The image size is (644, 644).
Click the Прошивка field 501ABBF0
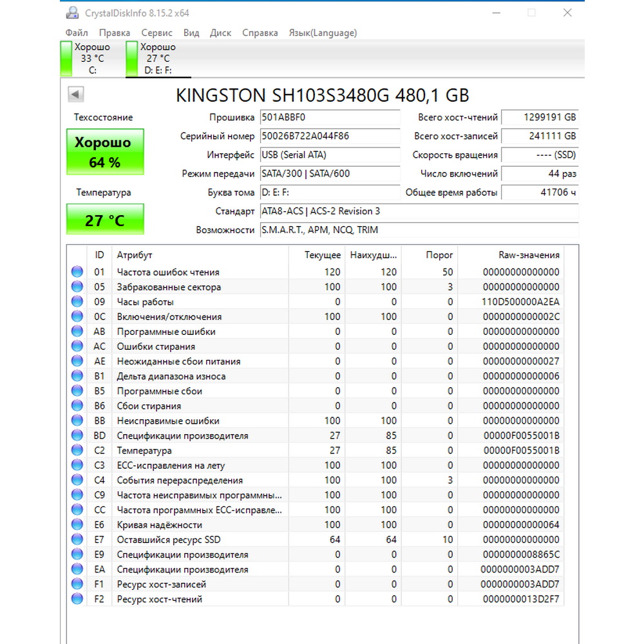[330, 117]
